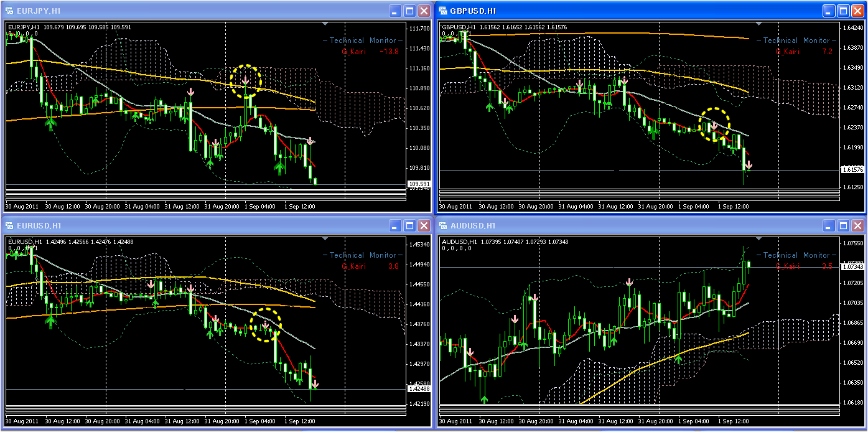Click the 1.45340 price scale label
868x432 pixels.
(420, 244)
